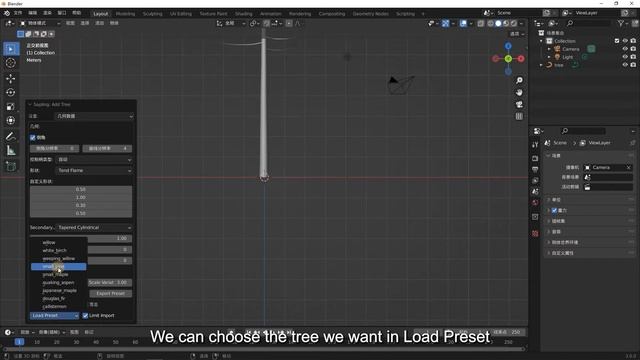Image resolution: width=640 pixels, height=360 pixels.
Task: Switch to the Modeling workspace tab
Action: (x=125, y=13)
